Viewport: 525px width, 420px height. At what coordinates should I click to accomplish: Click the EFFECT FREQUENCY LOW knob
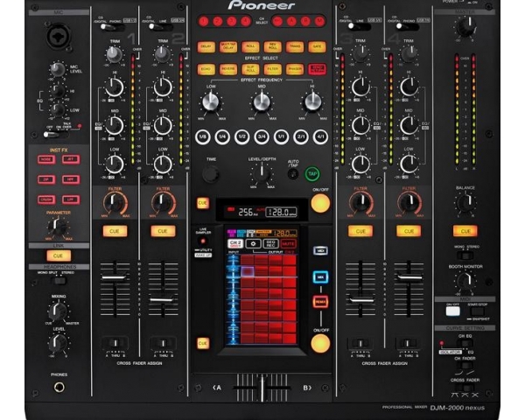pyautogui.click(x=211, y=101)
